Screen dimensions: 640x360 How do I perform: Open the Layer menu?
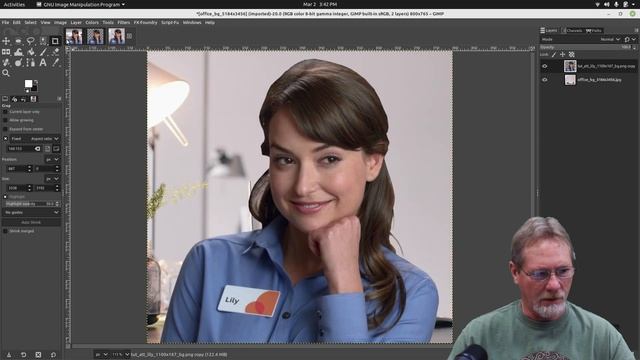click(76, 23)
